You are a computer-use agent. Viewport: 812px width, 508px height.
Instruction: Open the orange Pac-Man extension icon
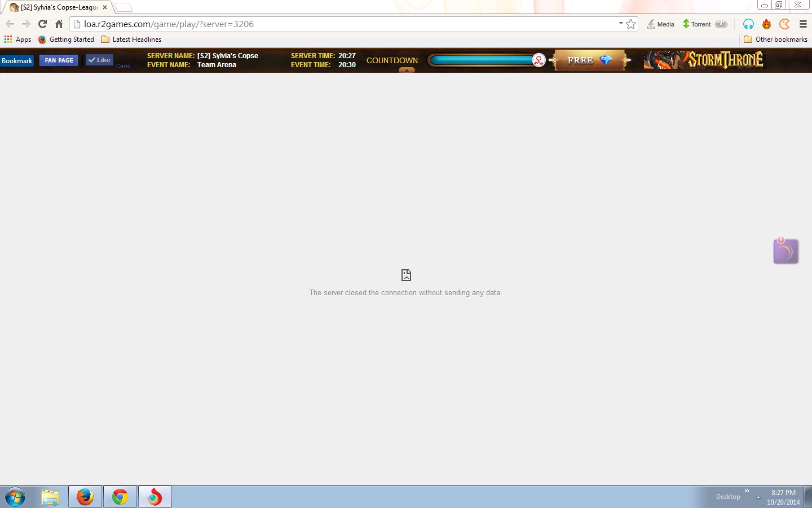(784, 24)
